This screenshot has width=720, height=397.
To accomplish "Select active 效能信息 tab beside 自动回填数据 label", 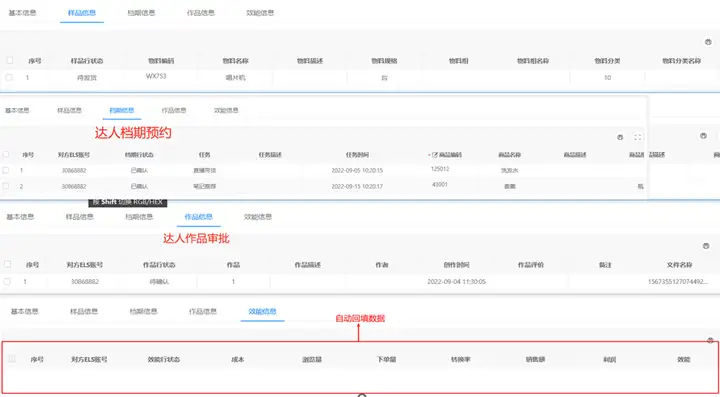I will click(x=262, y=311).
